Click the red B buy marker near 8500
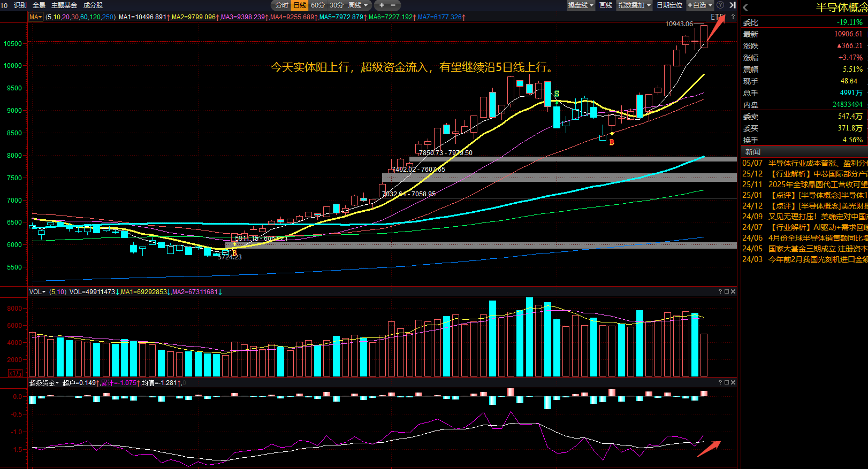868x469 pixels. point(612,142)
